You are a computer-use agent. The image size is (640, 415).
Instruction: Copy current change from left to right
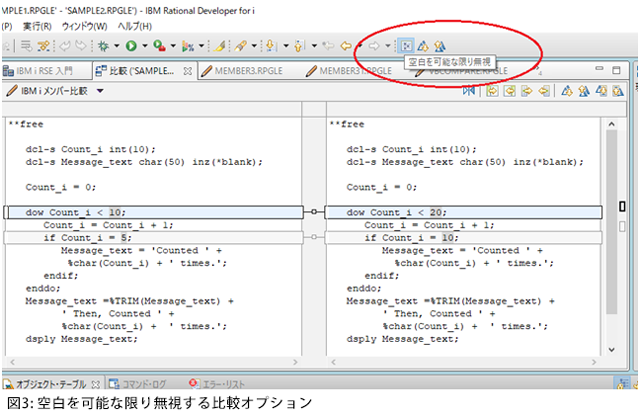[527, 91]
